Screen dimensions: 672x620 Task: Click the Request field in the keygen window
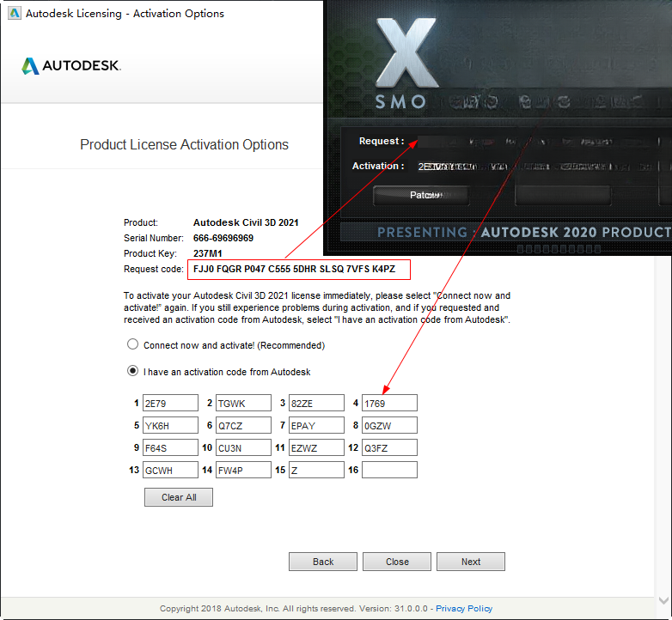538,142
